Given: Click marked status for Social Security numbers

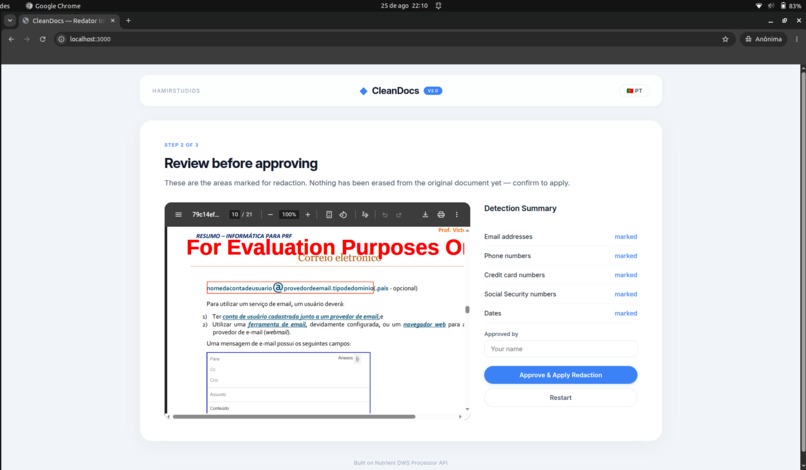Looking at the screenshot, I should coord(626,294).
